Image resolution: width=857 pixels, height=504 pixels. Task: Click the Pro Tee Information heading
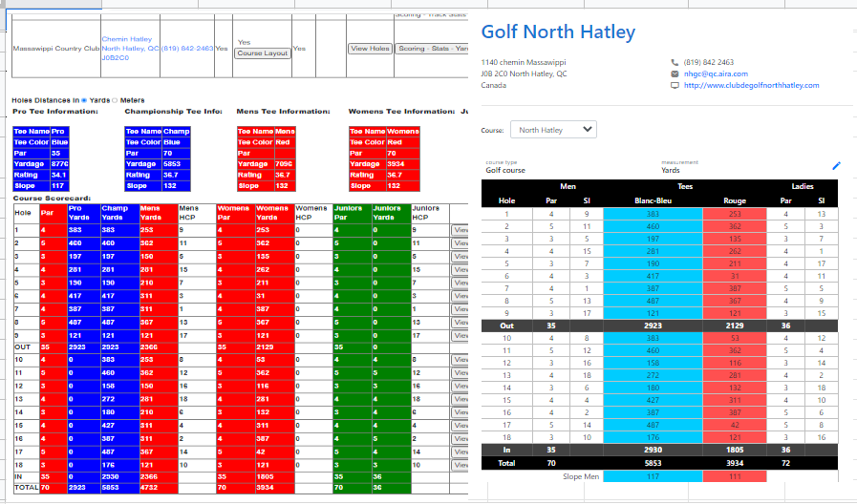click(x=55, y=112)
